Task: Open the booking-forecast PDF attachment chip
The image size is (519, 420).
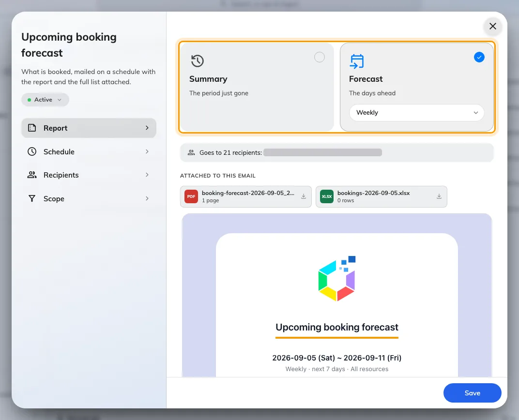Action: coord(245,196)
